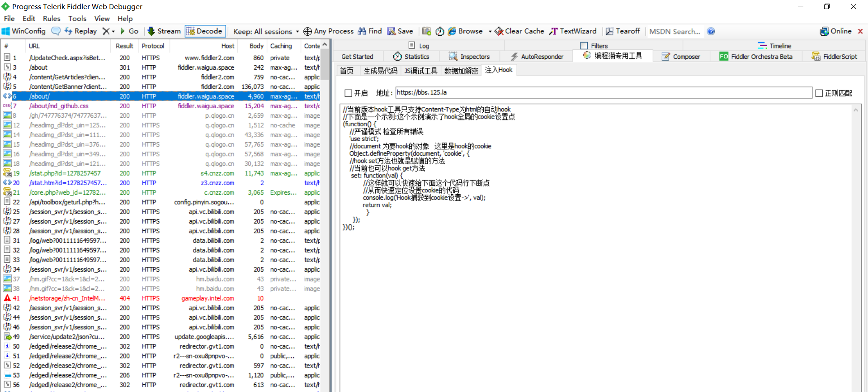Sort sessions by the Protocol column header
The image size is (868, 392).
click(x=153, y=46)
